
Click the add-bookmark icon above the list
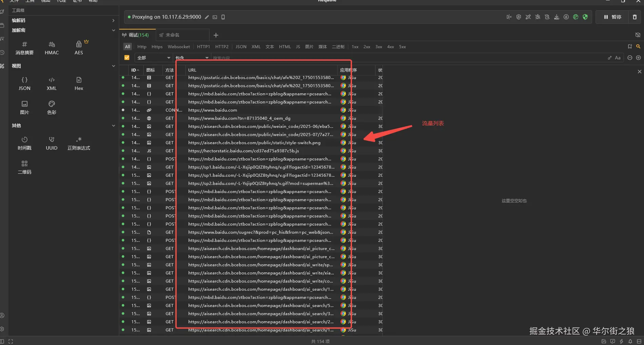pyautogui.click(x=630, y=46)
